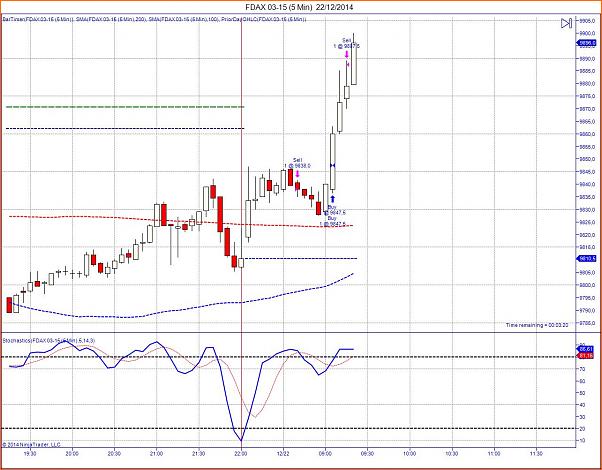Screen dimensions: 602x470
Task: Select the red dashed SMA line
Action: [x=181, y=221]
